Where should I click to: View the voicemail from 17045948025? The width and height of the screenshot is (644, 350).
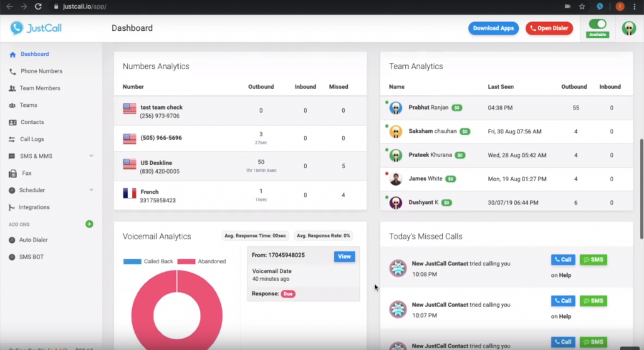[344, 256]
